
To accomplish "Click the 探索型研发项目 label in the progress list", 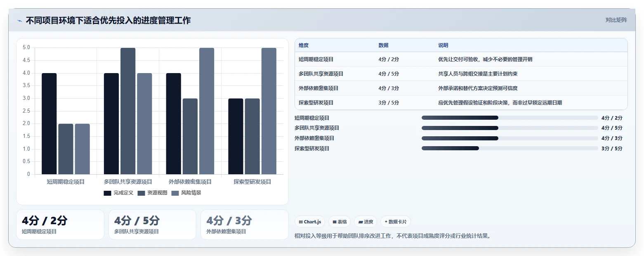I will tap(312, 148).
